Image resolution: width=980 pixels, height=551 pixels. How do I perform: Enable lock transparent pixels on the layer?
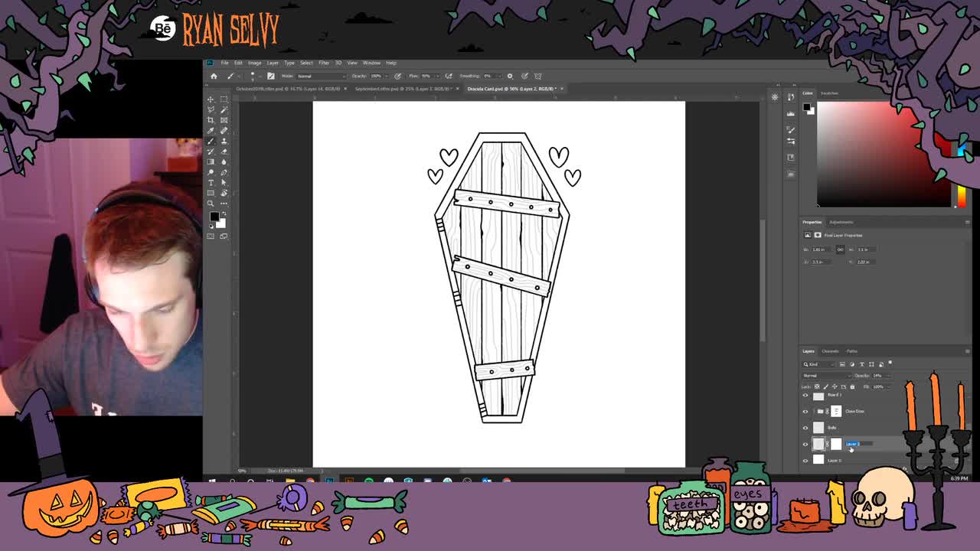[815, 386]
